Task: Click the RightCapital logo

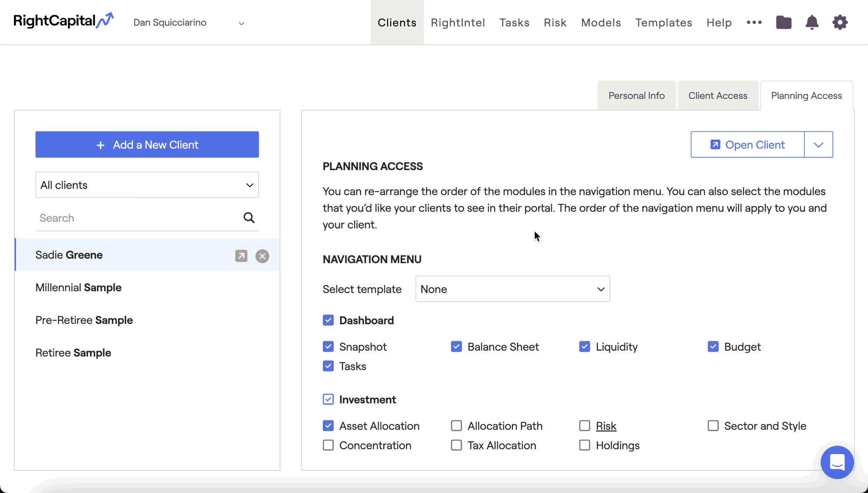Action: (x=63, y=21)
